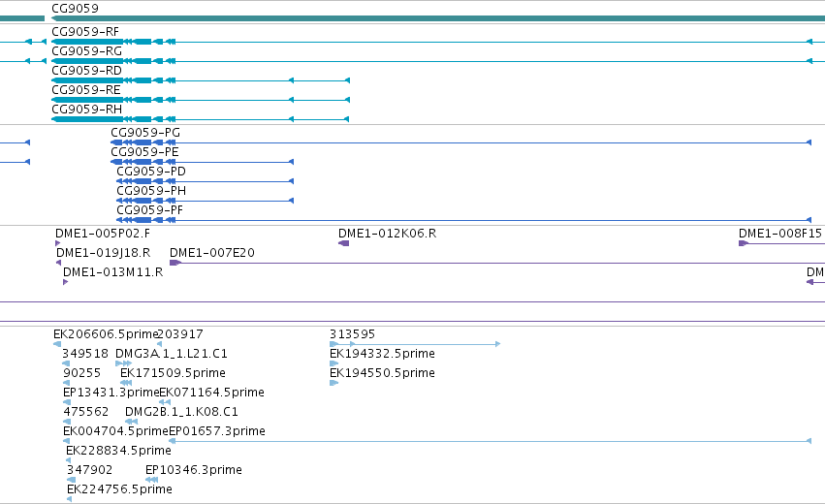825x504 pixels.
Task: Click the DME1-019J18.R small arrow glyph
Action: [58, 263]
